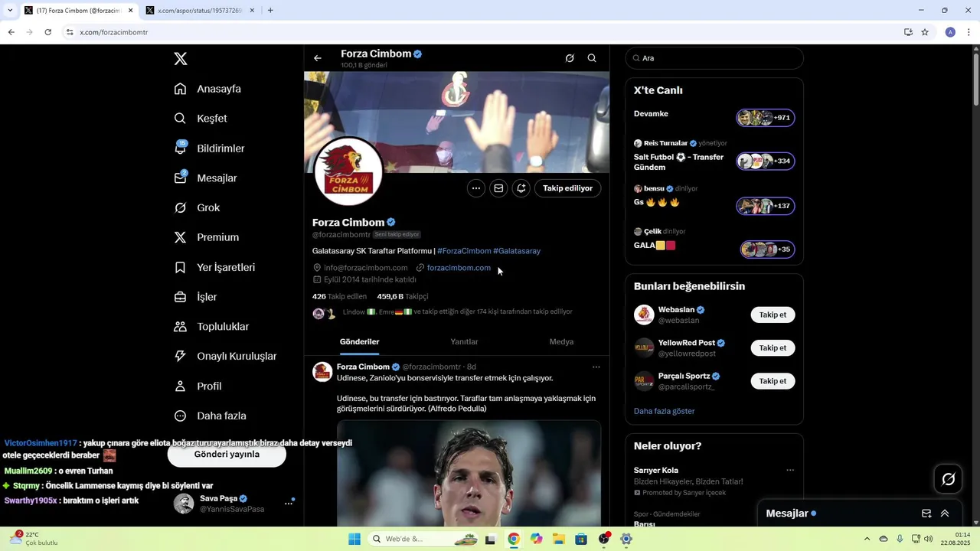
Task: Click the X logo in sidebar
Action: 180,59
